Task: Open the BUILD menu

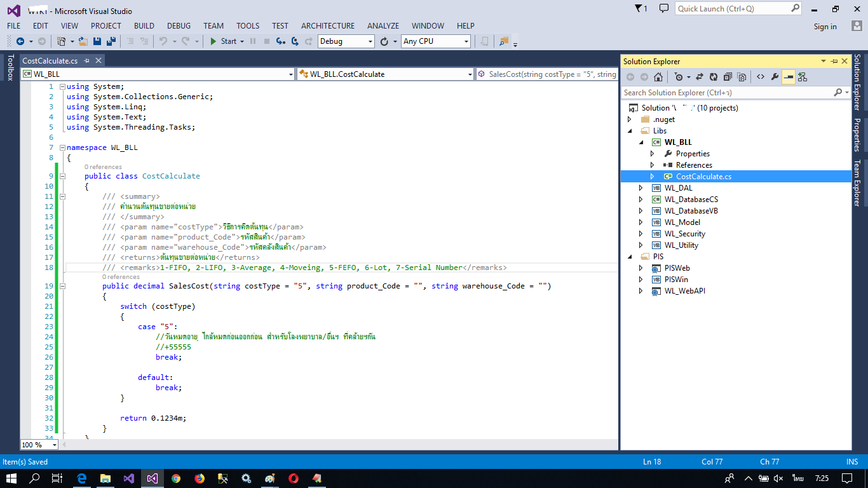Action: (x=144, y=26)
